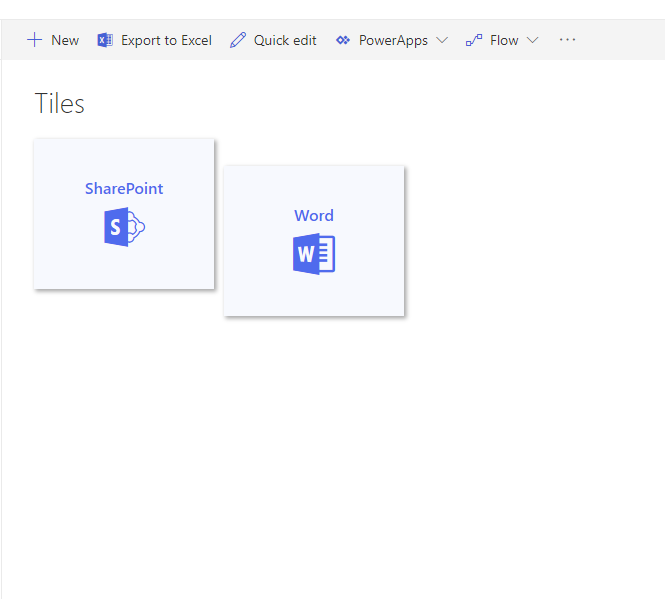Click the Flow connector icon
The height and width of the screenshot is (599, 665).
point(474,40)
